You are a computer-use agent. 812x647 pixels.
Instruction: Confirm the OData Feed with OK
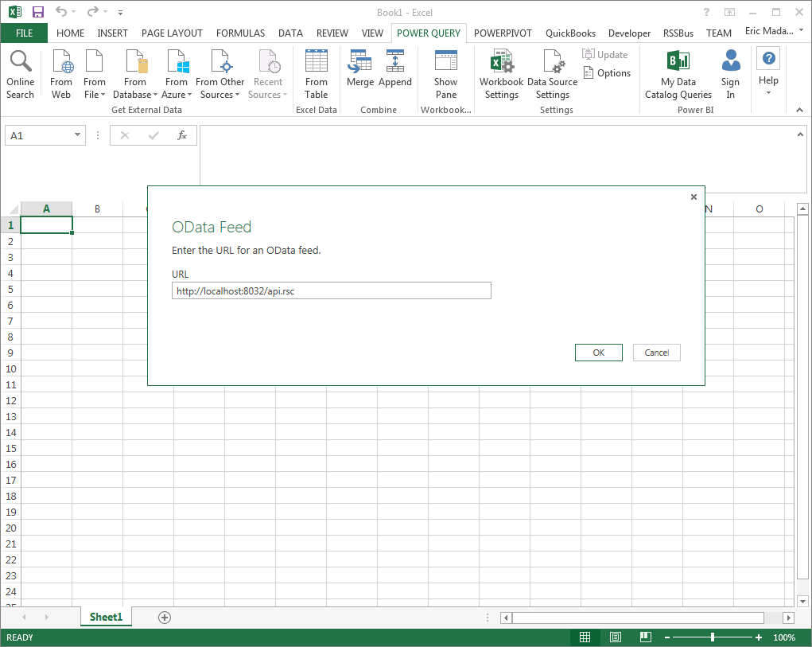click(598, 353)
